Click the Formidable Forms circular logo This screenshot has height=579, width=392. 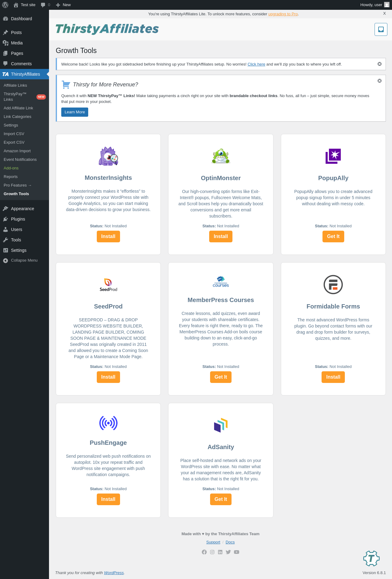[333, 285]
